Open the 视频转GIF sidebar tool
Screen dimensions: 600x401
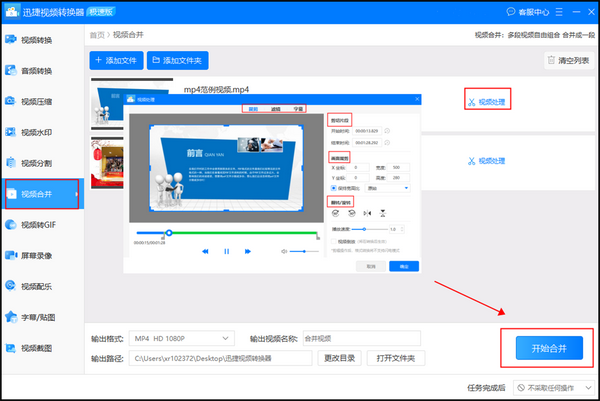(40, 224)
